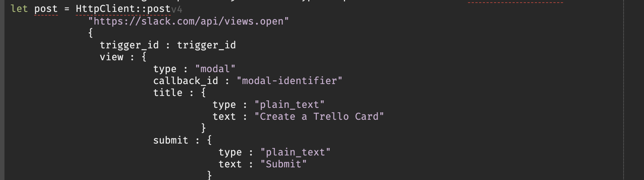Click the closing brace of the title block
The height and width of the screenshot is (180, 644).
pos(203,128)
